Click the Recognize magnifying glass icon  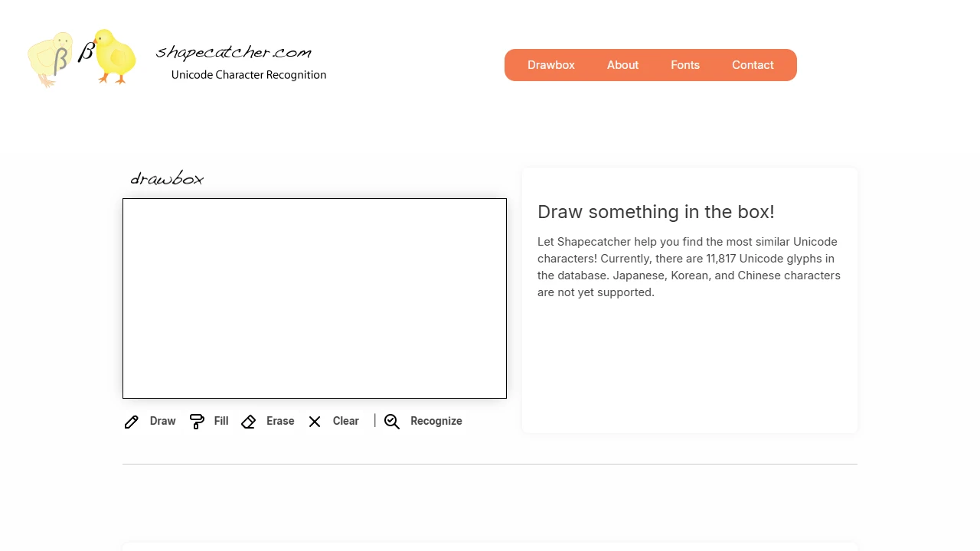(392, 421)
